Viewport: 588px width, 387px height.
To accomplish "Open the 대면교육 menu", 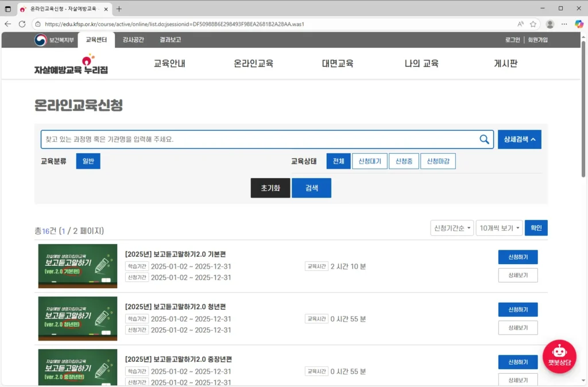I will coord(338,64).
